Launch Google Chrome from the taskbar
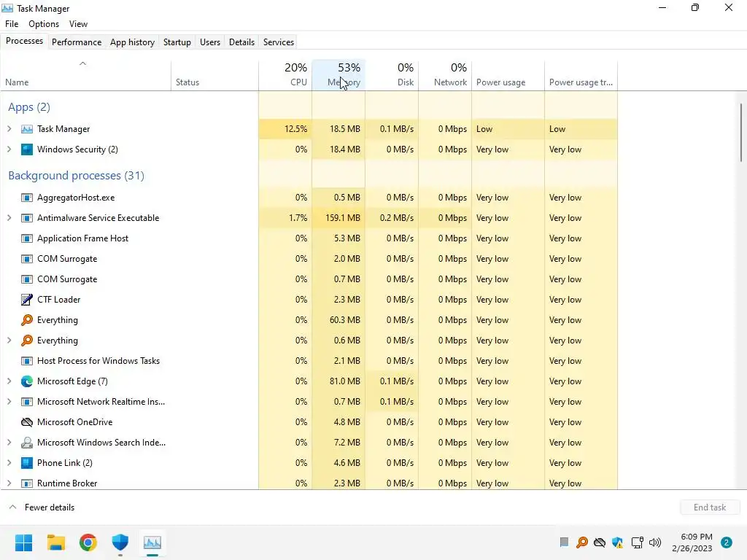 point(88,542)
